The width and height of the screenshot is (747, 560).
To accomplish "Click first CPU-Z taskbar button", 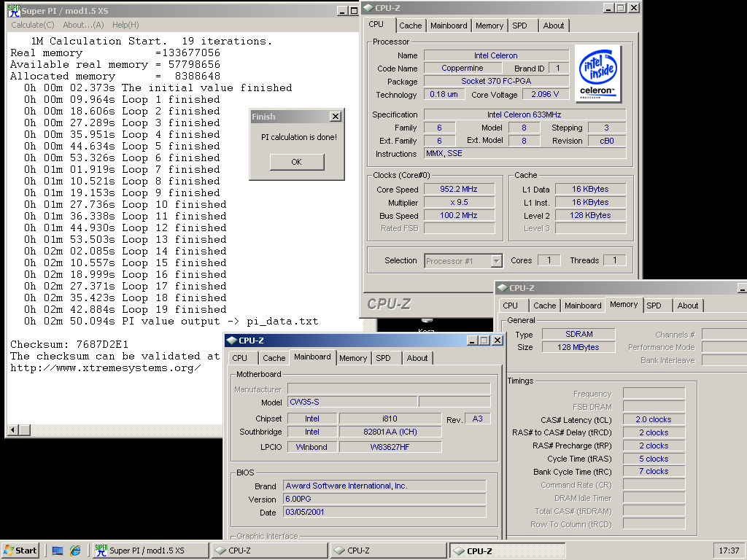I will click(x=269, y=551).
